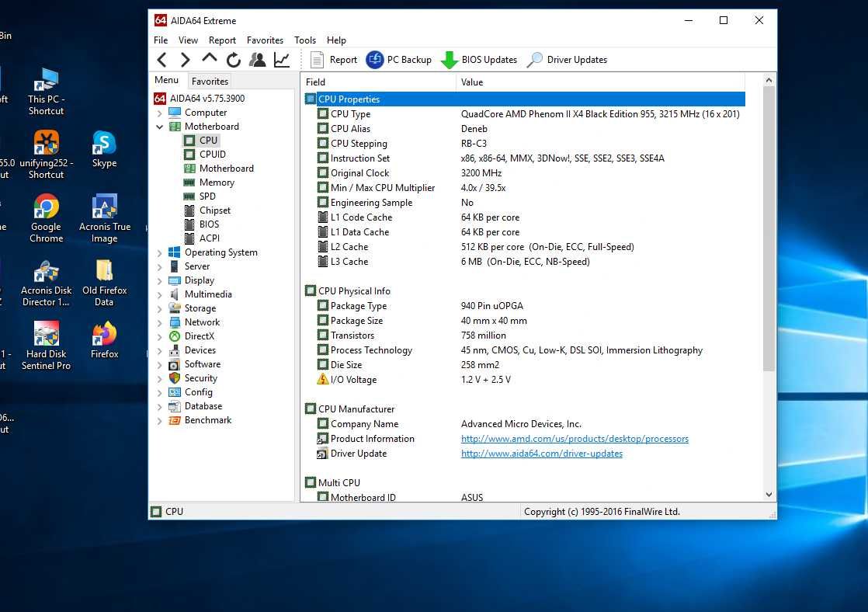The image size is (868, 612).
Task: Open the Favorites menu in the menu bar
Action: pos(265,40)
